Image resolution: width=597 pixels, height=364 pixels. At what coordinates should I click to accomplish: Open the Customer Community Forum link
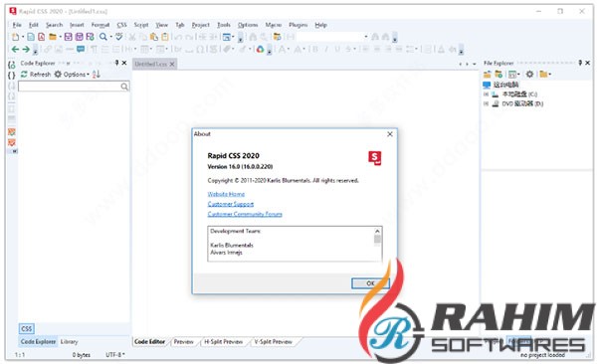(245, 214)
